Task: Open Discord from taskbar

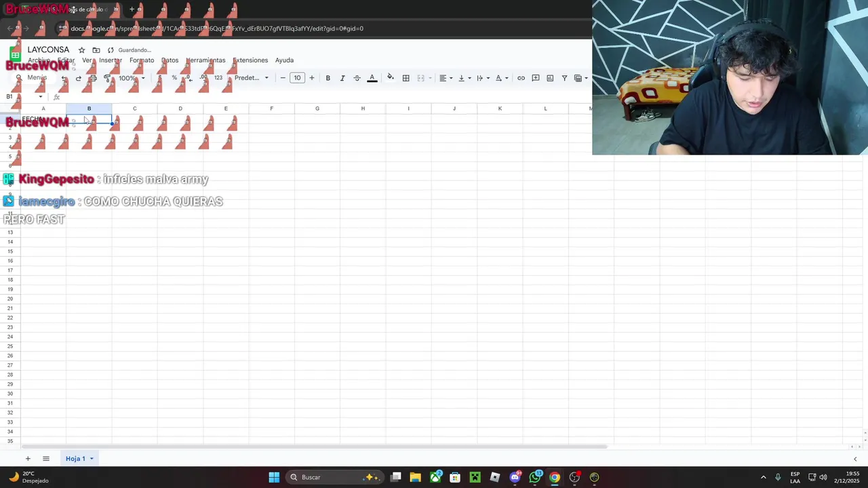Action: [x=515, y=477]
